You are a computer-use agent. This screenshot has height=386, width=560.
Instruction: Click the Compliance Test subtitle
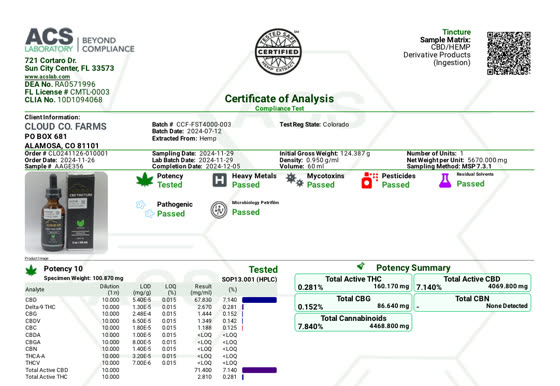[x=279, y=108]
